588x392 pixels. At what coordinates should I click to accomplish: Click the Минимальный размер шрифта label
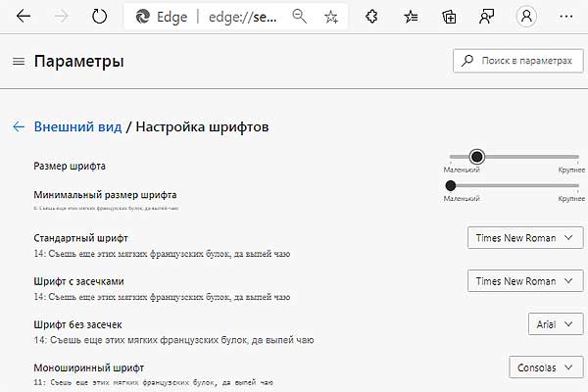[105, 195]
